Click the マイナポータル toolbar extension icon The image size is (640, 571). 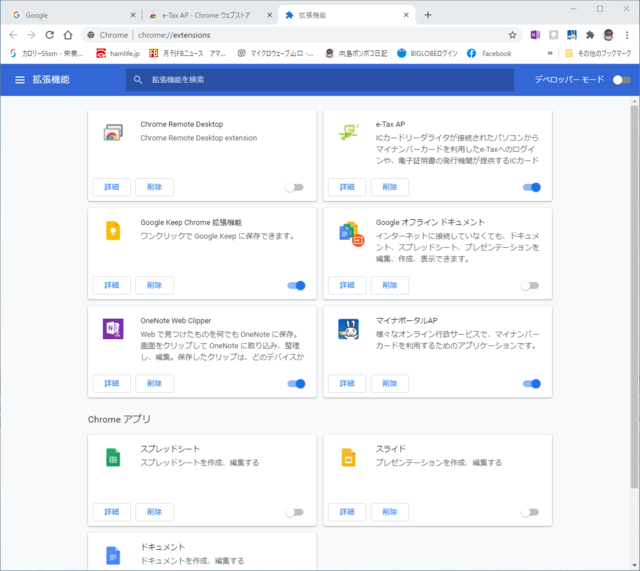[572, 35]
